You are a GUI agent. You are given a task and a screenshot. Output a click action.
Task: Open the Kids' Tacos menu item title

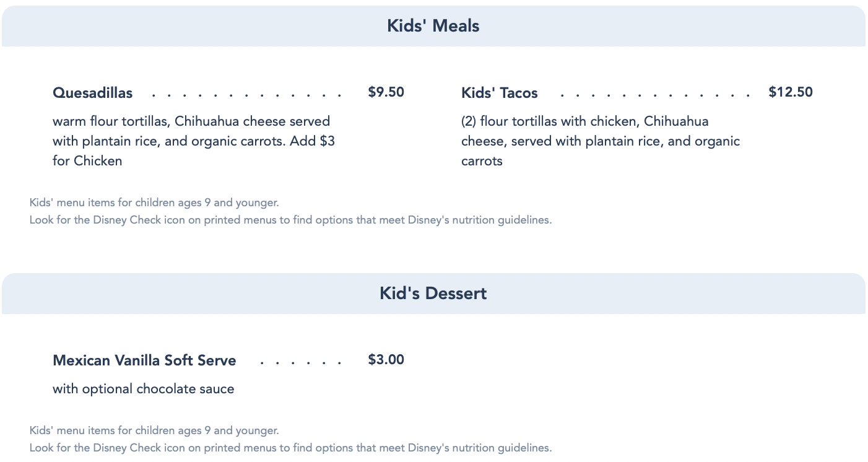click(x=499, y=93)
